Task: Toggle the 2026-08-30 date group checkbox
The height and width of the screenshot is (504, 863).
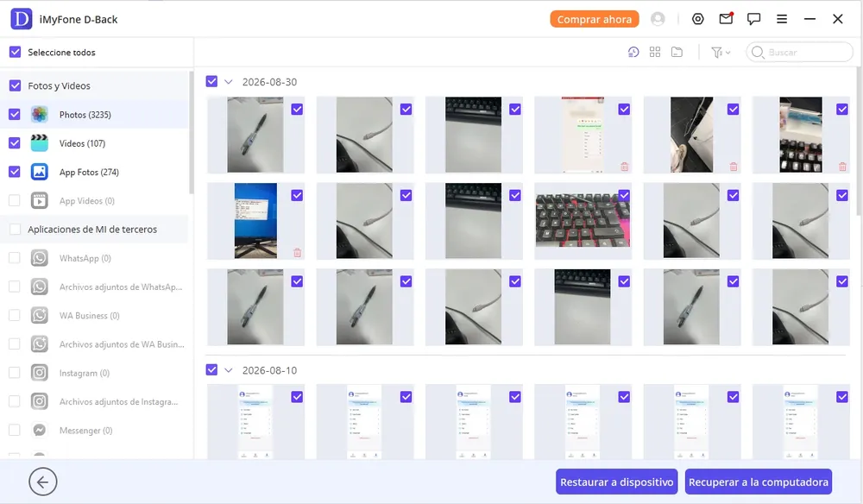Action: tap(211, 81)
